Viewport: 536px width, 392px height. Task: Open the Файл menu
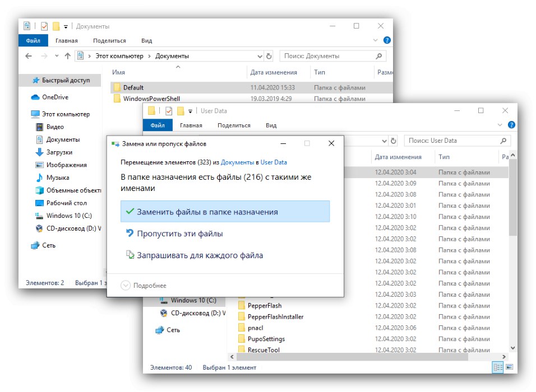coord(33,40)
